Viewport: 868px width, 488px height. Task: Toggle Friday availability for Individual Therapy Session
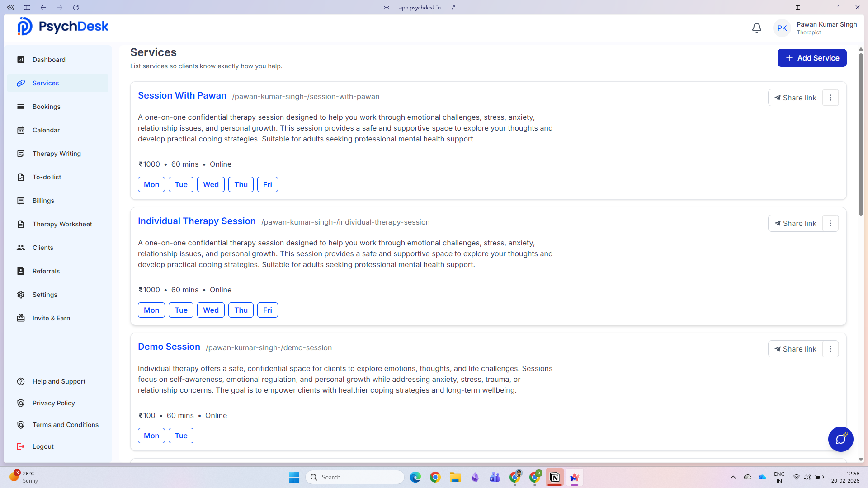coord(267,310)
